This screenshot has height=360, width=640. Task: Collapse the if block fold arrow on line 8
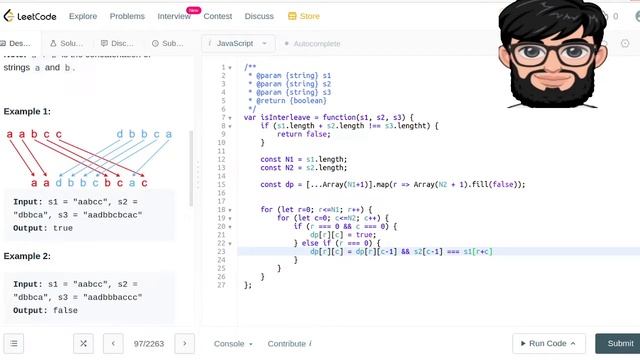(230, 127)
